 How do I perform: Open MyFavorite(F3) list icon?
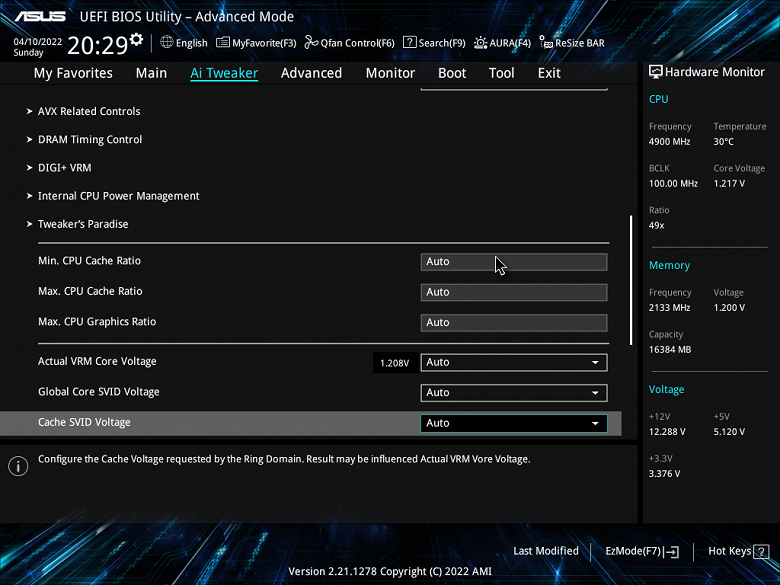(222, 43)
